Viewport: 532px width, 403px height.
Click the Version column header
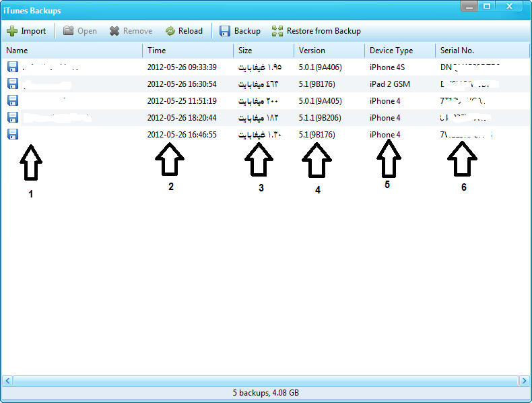tap(312, 51)
